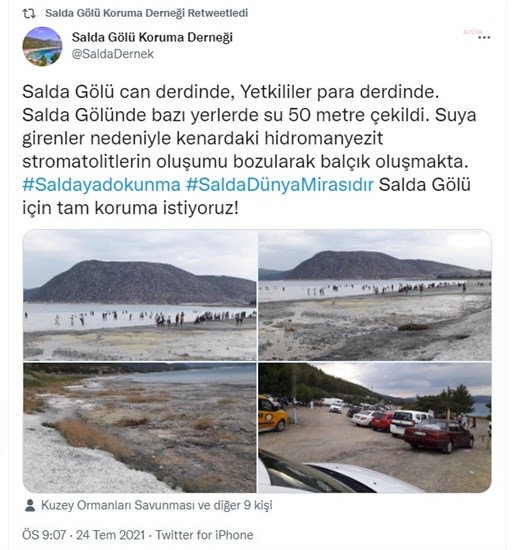The image size is (512, 550).
Task: Click the 24 Tem 2021 date
Action: point(110,535)
